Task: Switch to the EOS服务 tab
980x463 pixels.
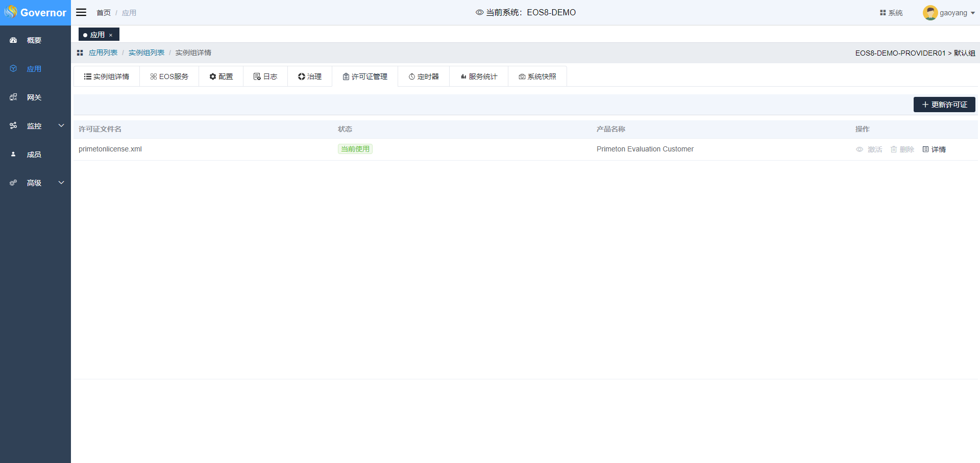Action: point(169,76)
